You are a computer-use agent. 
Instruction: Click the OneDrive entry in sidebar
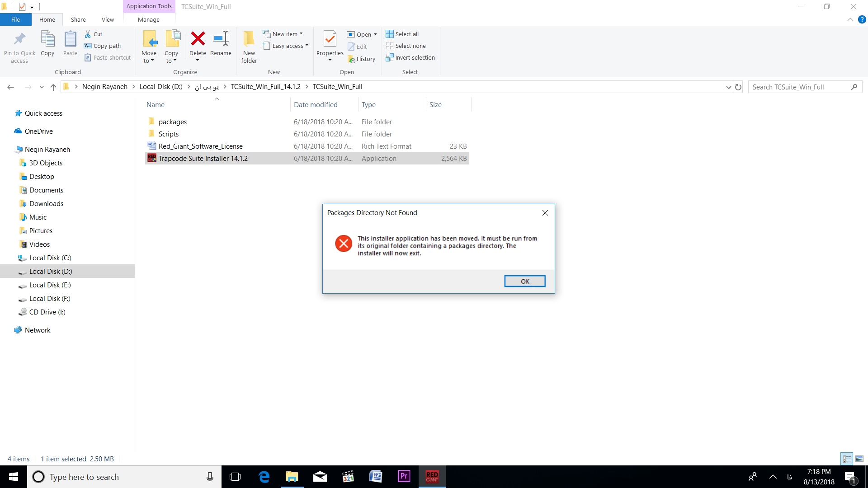pos(39,131)
